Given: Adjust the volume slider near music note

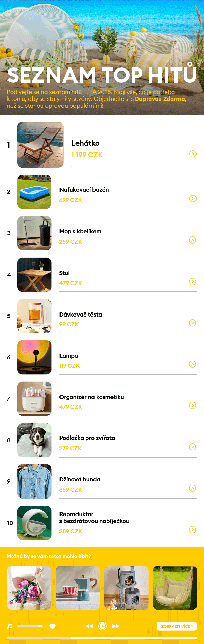Looking at the screenshot, I should tap(30, 626).
